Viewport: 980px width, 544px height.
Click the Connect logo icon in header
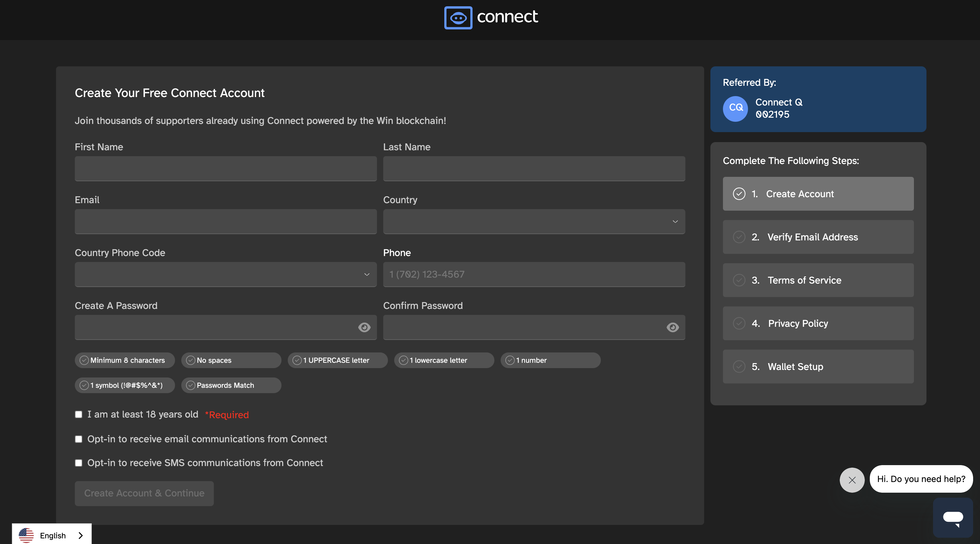tap(458, 18)
